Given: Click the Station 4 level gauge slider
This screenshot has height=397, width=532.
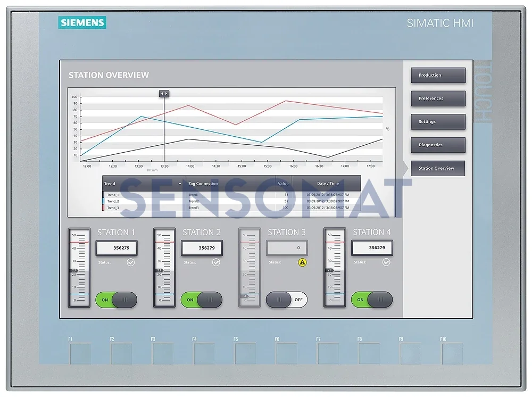Looking at the screenshot, I should pos(335,268).
